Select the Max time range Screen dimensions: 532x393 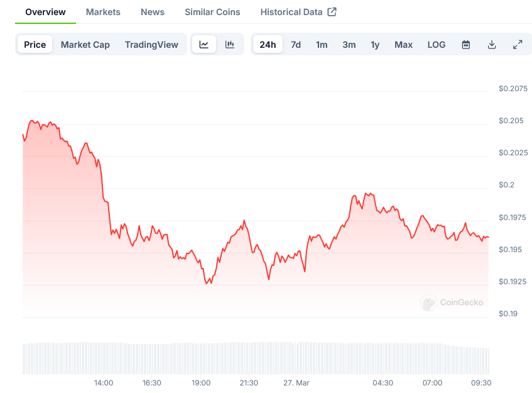click(x=403, y=45)
